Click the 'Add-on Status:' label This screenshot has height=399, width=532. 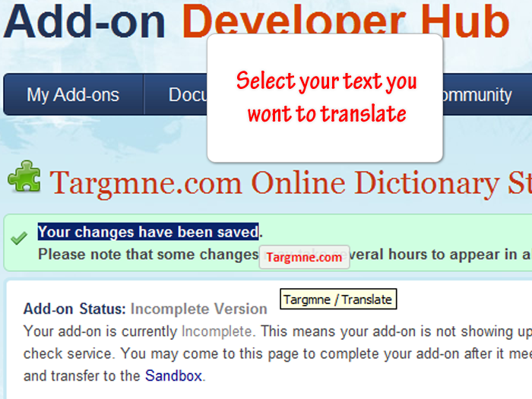point(74,309)
